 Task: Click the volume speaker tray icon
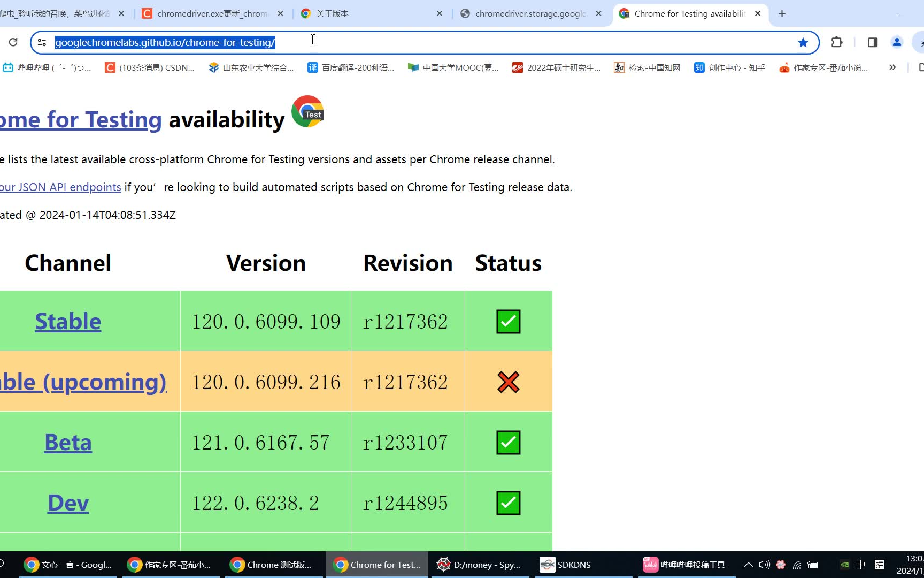coord(764,565)
